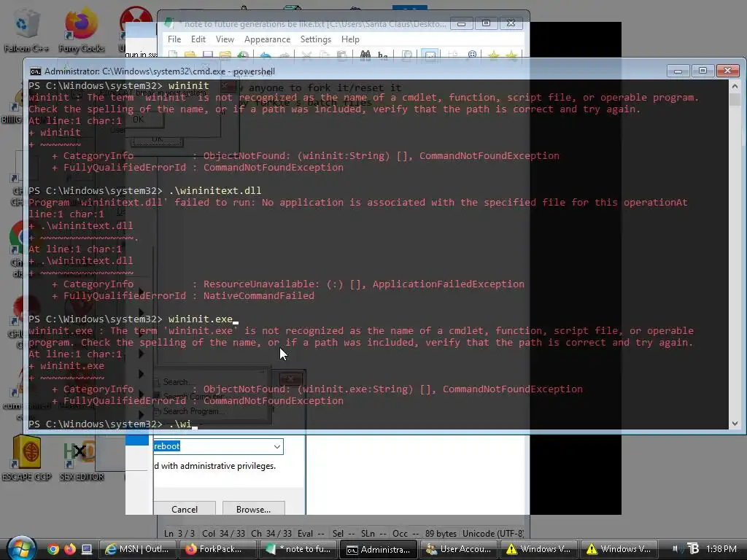Open the Falcon C++ desktop shortcut
The image size is (747, 560).
point(26,31)
